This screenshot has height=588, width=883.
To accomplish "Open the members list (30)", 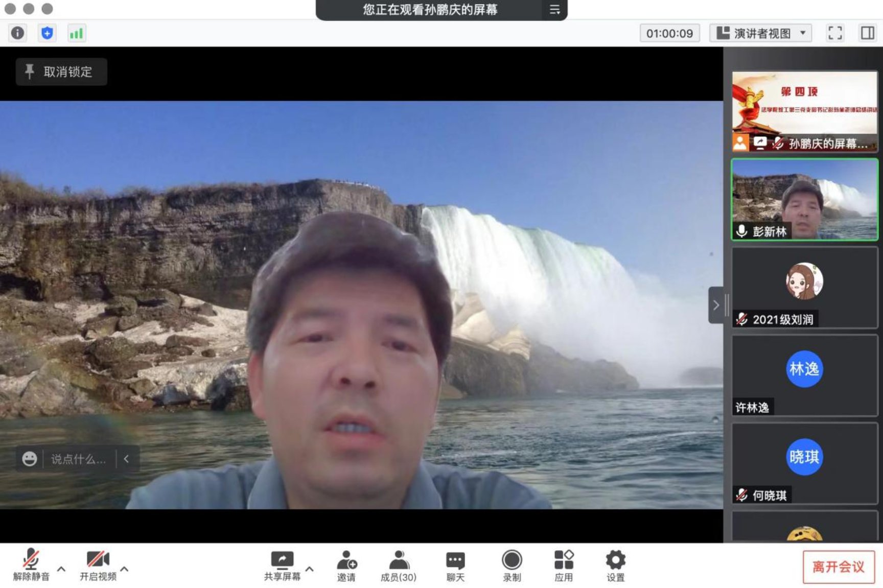I will pyautogui.click(x=399, y=566).
